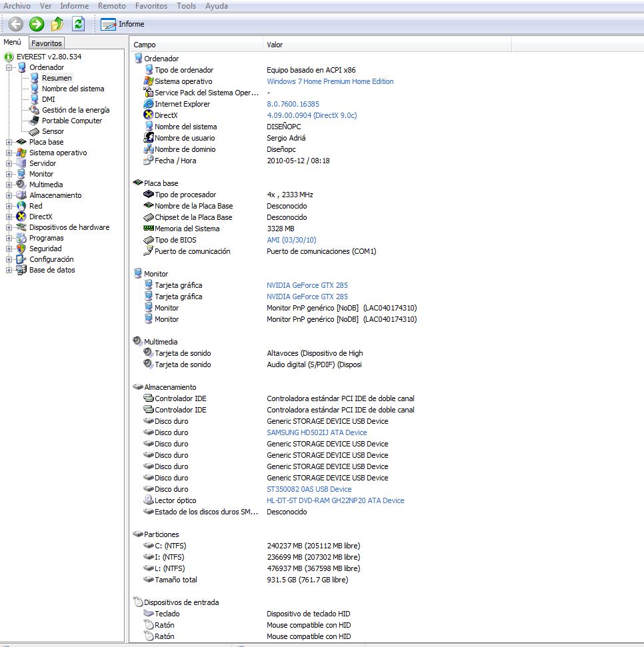
Task: Click the Red network globe icon
Action: point(21,206)
